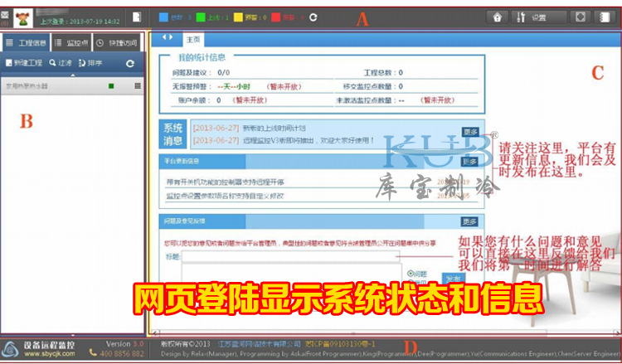Create a new project with 新建工程
The image size is (622, 364).
24,63
